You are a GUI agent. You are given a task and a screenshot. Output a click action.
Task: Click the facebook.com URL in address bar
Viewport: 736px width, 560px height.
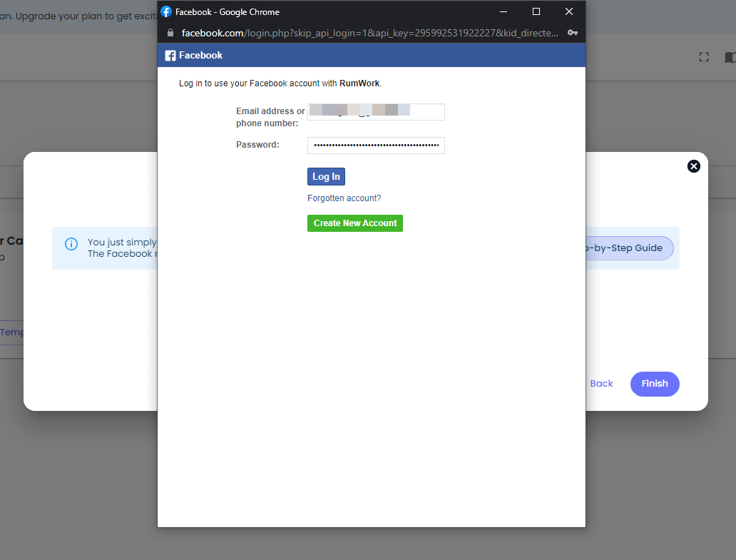click(369, 33)
